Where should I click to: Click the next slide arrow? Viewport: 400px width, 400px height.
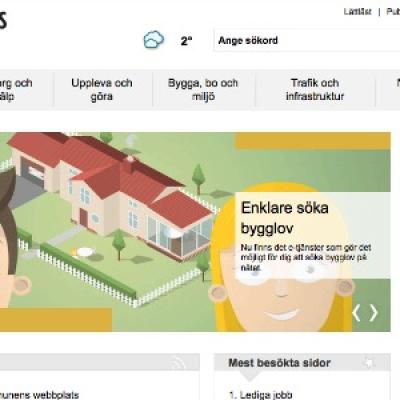[x=374, y=313]
